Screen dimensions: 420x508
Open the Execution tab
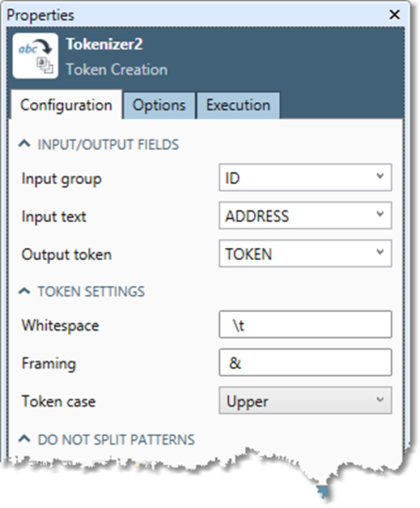[x=238, y=105]
